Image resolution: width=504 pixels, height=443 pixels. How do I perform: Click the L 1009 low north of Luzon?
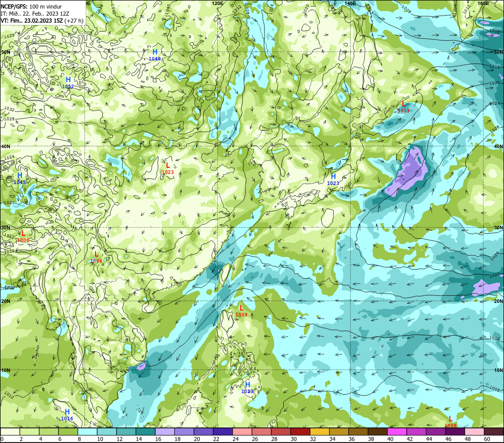[241, 311]
